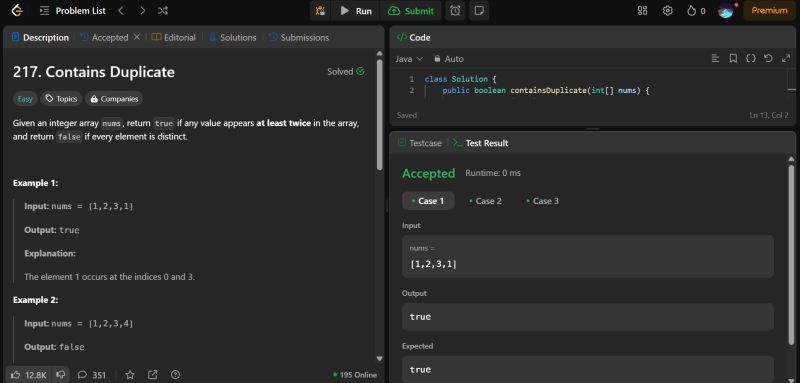Click the Easy difficulty tag
Screen dimensions: 800x383
coord(24,99)
